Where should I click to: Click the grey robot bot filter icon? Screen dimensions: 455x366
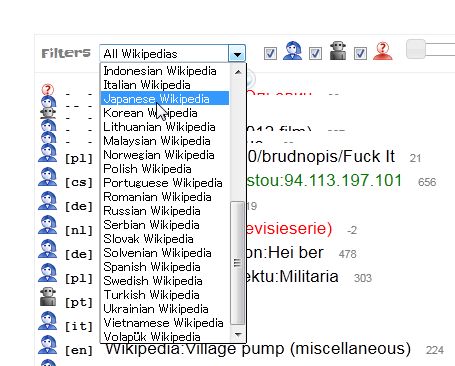click(x=338, y=51)
